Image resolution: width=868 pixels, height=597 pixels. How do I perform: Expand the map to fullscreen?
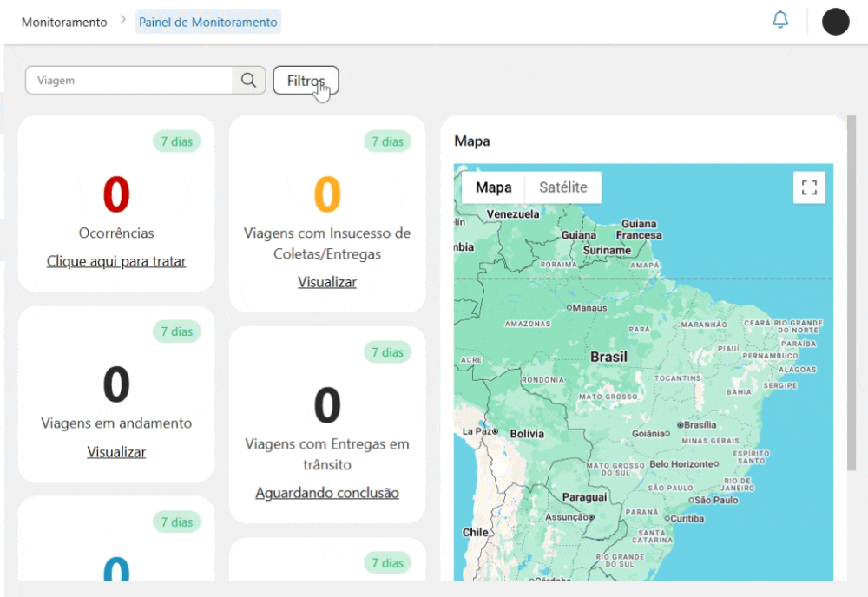point(809,187)
